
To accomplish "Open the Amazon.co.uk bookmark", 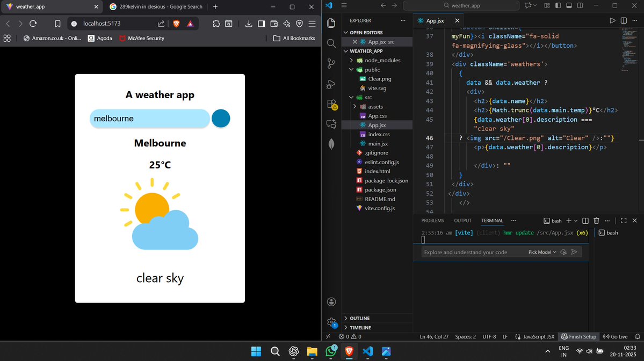I will click(x=53, y=38).
